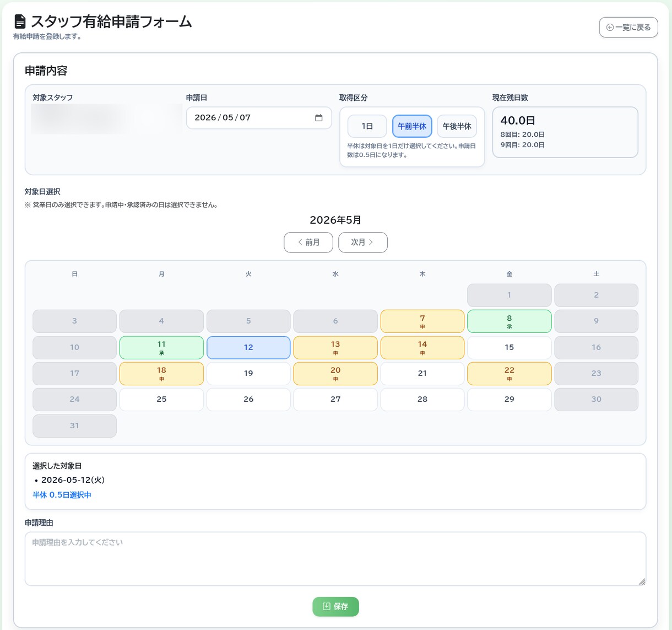The height and width of the screenshot is (630, 672).
Task: Click the 2026-05-12(火) selected date entry
Action: point(73,480)
